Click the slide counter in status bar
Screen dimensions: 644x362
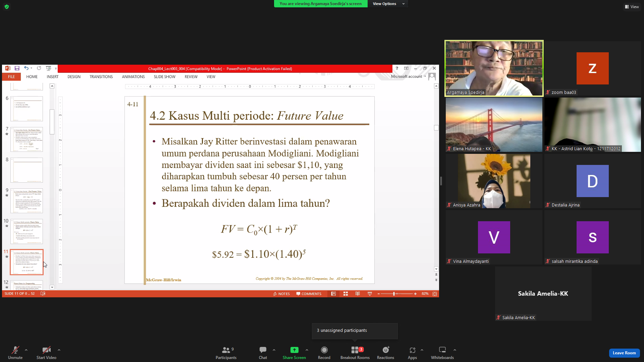point(19,294)
